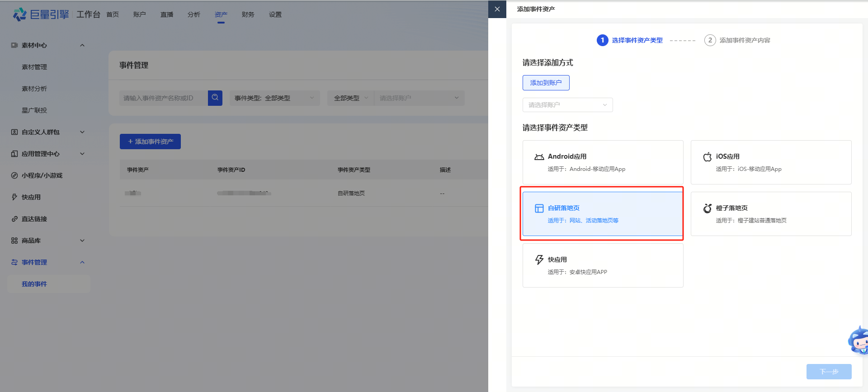The width and height of the screenshot is (868, 392).
Task: Expand the 事件类型 filter dropdown
Action: tap(274, 98)
